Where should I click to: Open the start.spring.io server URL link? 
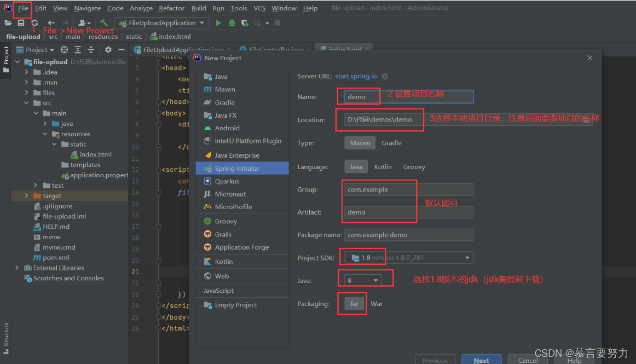(x=356, y=76)
